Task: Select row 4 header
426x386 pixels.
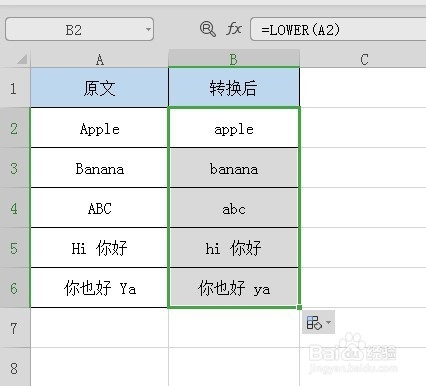Action: [15, 208]
